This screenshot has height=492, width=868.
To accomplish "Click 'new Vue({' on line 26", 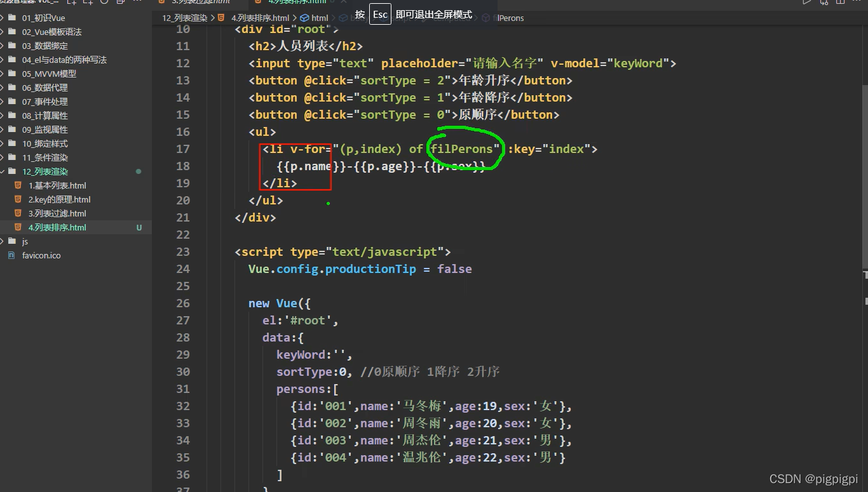I will 280,303.
